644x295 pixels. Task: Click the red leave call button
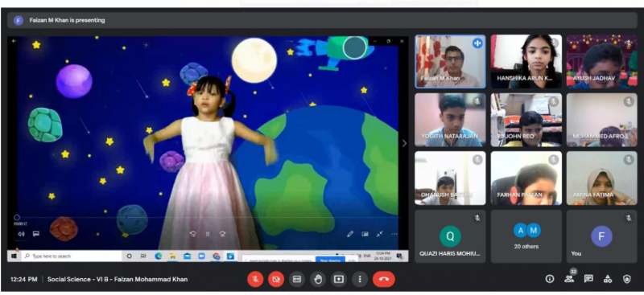[384, 279]
